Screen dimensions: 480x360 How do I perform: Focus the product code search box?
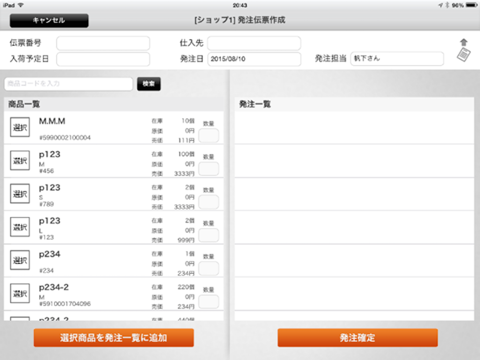coord(68,84)
